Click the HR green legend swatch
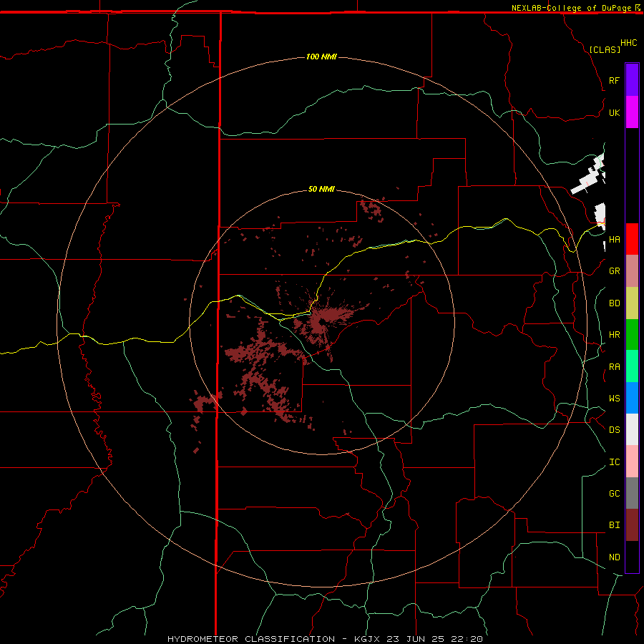 coord(632,335)
